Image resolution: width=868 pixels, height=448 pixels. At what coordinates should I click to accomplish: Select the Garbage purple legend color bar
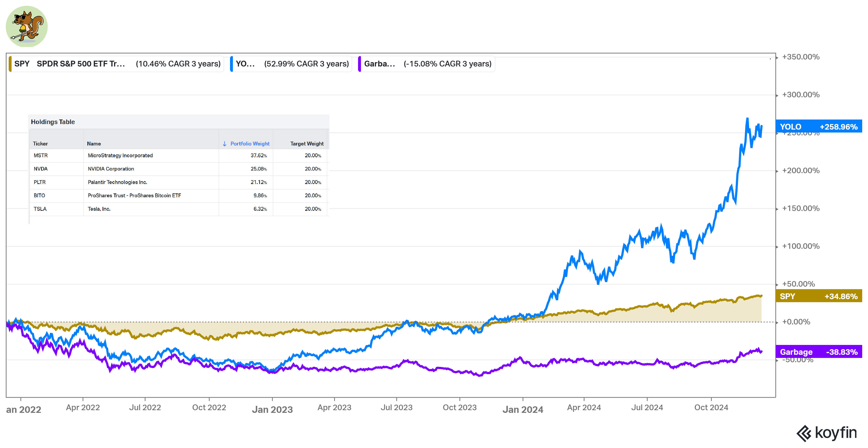tap(359, 64)
